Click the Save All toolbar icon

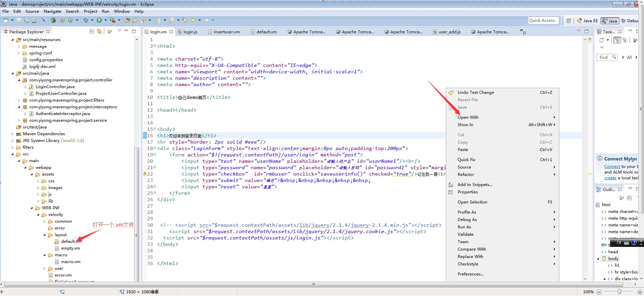click(x=27, y=21)
